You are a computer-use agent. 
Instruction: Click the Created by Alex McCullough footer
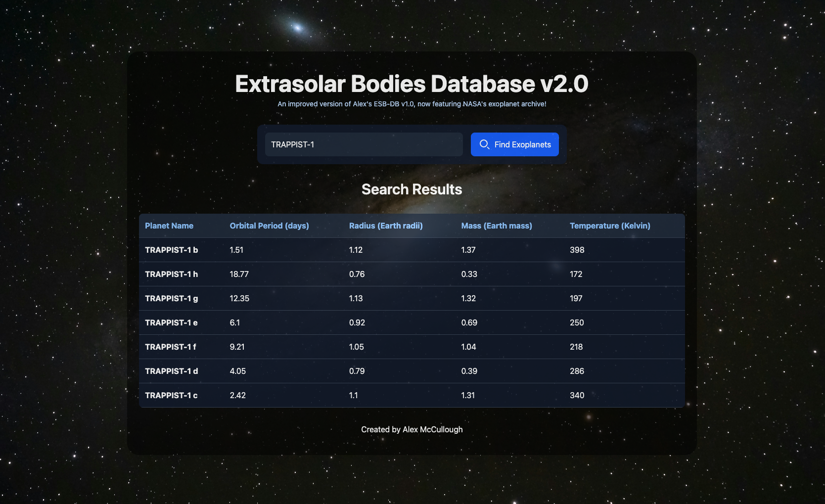click(x=412, y=429)
